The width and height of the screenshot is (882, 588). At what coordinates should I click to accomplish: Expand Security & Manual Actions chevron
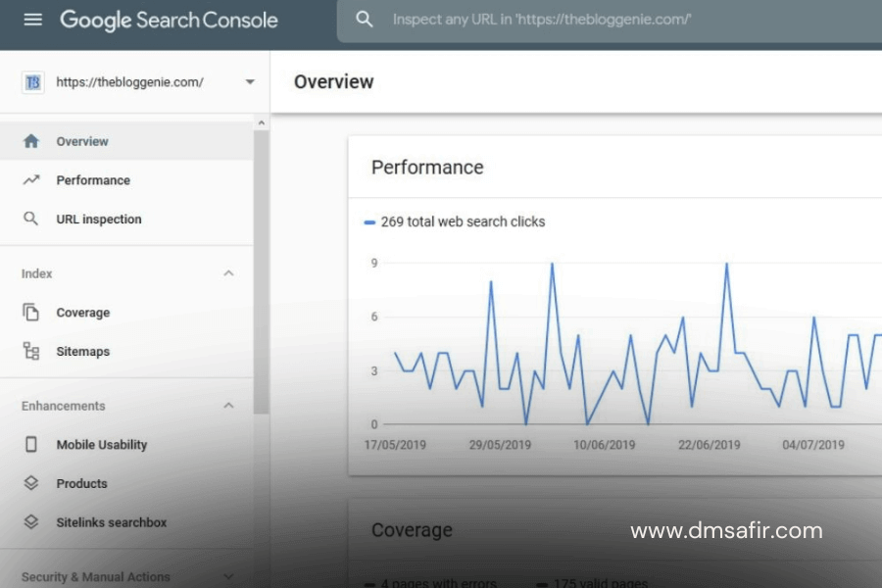point(228,576)
